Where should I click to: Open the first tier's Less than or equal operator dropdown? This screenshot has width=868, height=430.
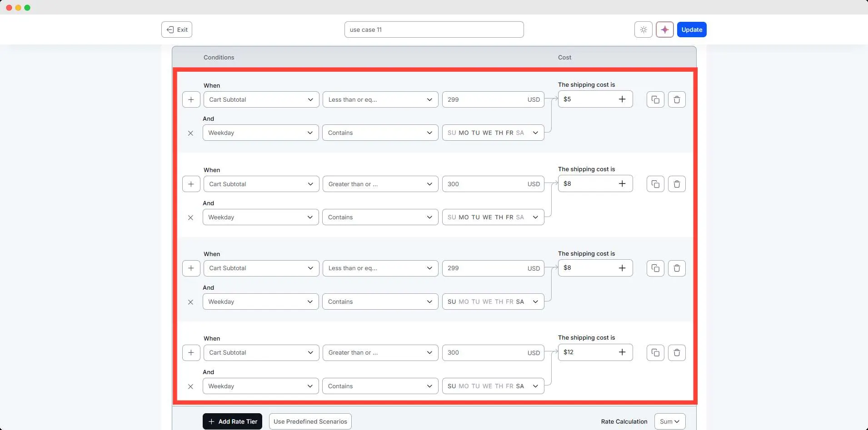pyautogui.click(x=380, y=99)
